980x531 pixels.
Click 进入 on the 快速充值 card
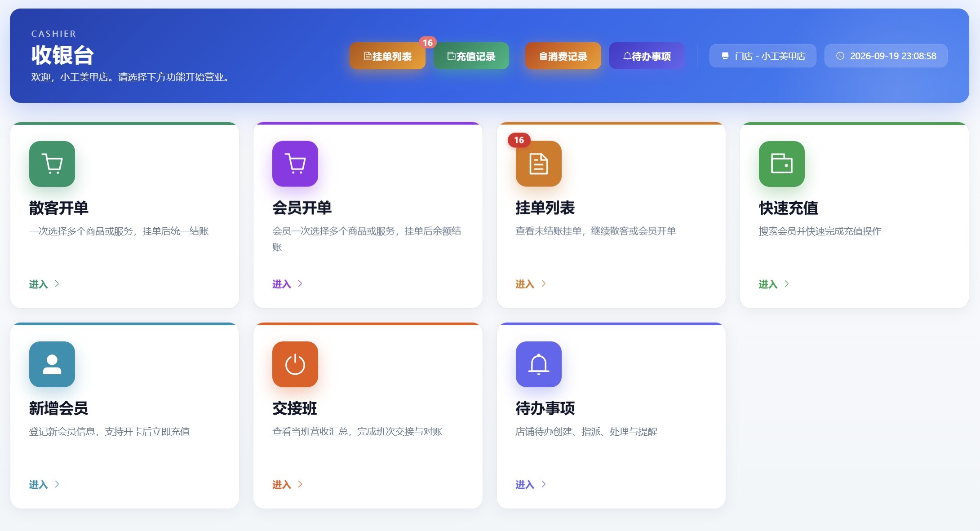click(774, 284)
